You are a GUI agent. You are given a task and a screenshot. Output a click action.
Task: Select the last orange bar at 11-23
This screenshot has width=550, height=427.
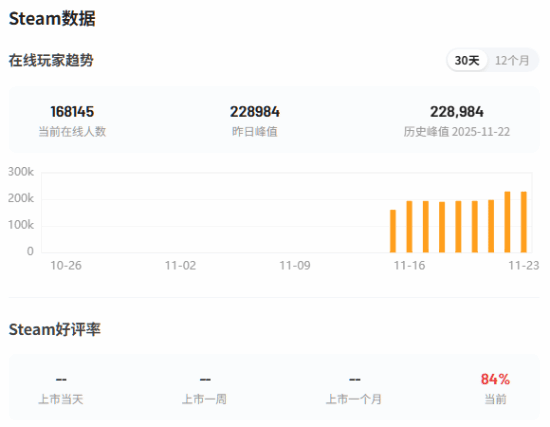(524, 222)
